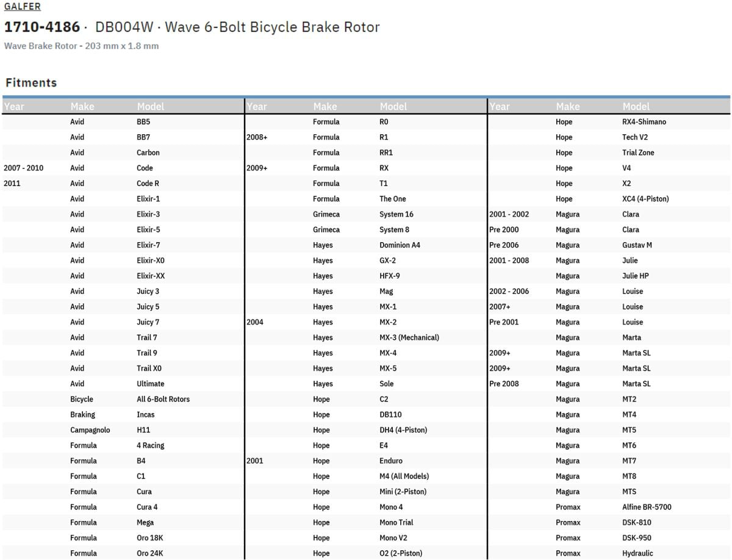Click the '2004' year cell
The width and height of the screenshot is (732, 560).
(x=255, y=322)
